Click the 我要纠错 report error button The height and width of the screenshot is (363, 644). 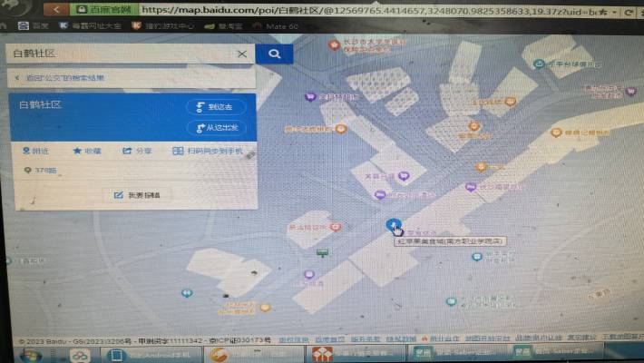[137, 195]
